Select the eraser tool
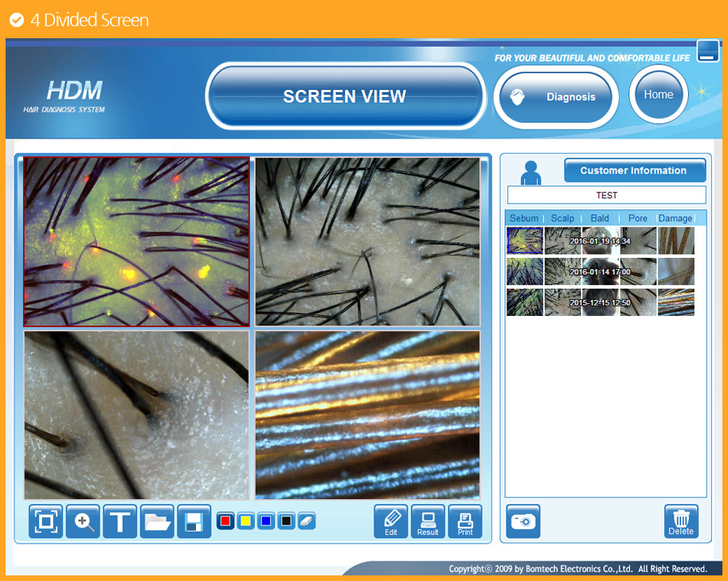 click(x=307, y=521)
